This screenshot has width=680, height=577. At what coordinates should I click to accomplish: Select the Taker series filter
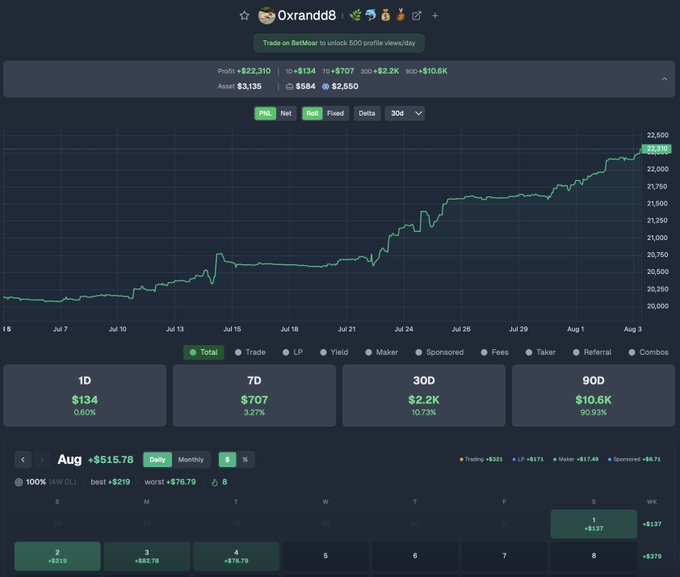tap(540, 352)
